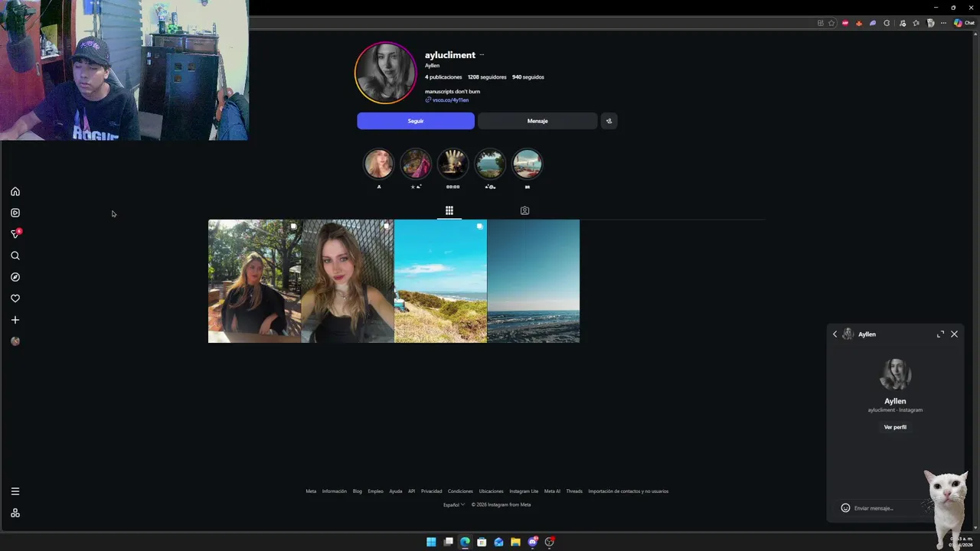Click Ver perfil in chat panel

[895, 427]
